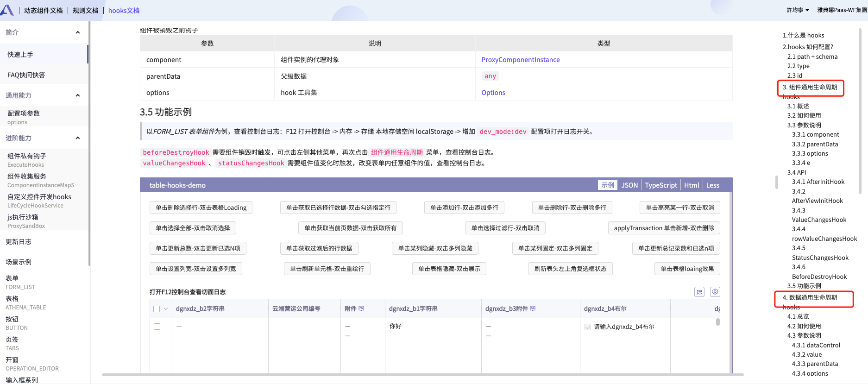
Task: Open 快速上手 in the sidebar
Action: pos(44,55)
